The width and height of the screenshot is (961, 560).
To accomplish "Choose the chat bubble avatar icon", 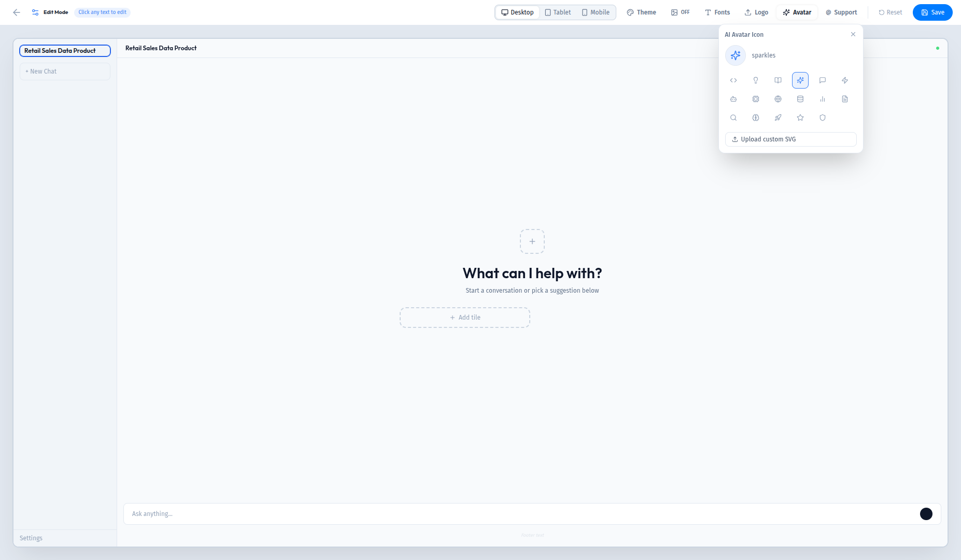I will [823, 80].
